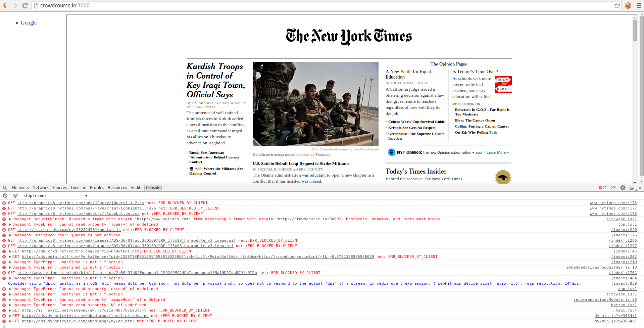Switch to the Elements tab
This screenshot has height=328, width=644.
pos(20,188)
